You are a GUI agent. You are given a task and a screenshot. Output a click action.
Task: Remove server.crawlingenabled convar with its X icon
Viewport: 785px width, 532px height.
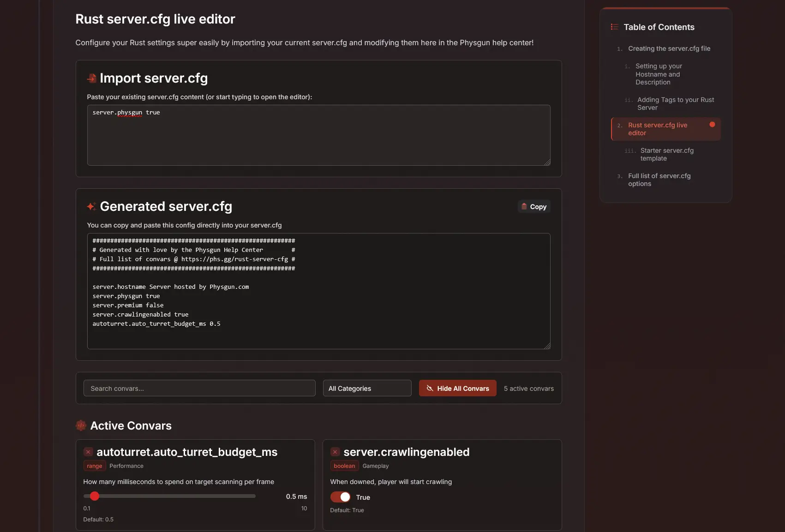[x=335, y=452]
